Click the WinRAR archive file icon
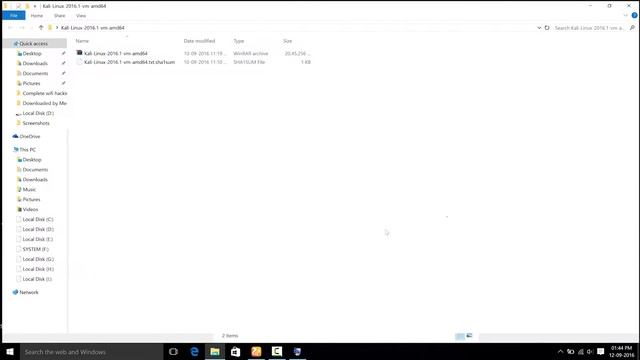 [79, 53]
